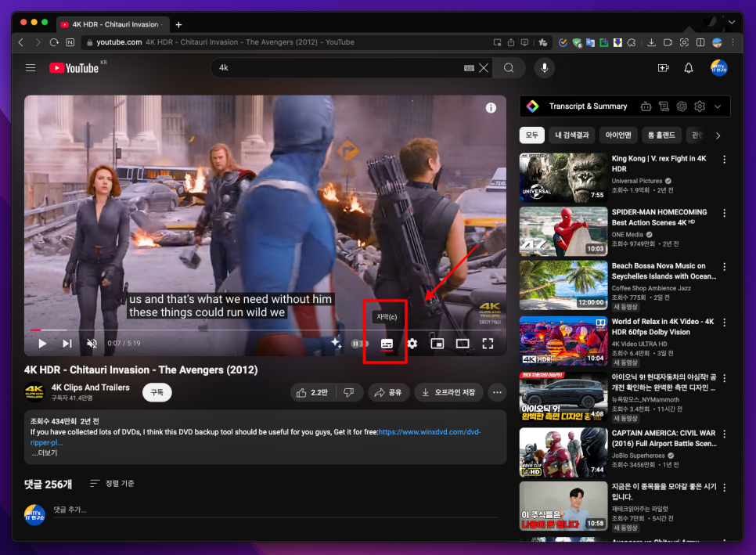Click the transcript list icon in panel

664,106
